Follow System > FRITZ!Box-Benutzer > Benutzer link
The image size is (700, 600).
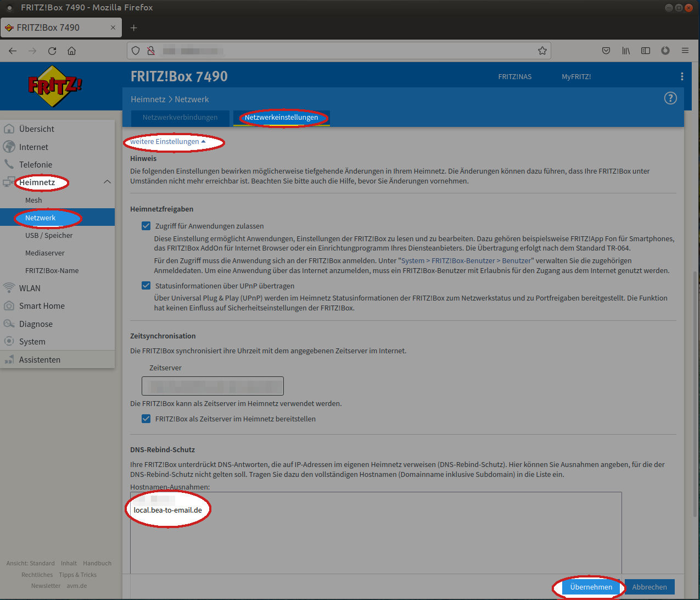click(466, 260)
